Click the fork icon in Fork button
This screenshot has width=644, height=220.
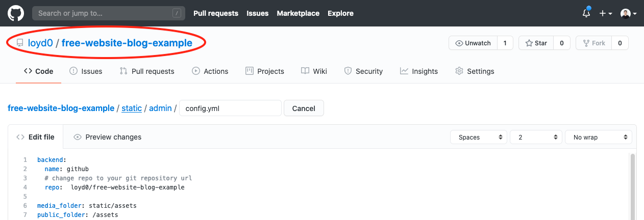click(x=585, y=43)
